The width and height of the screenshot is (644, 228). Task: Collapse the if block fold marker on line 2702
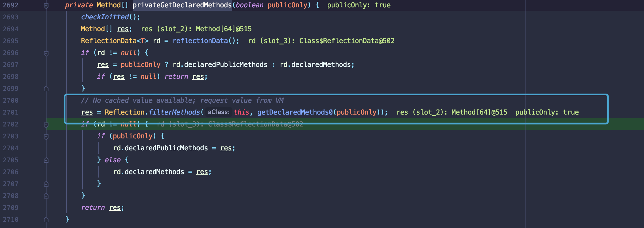tap(46, 124)
